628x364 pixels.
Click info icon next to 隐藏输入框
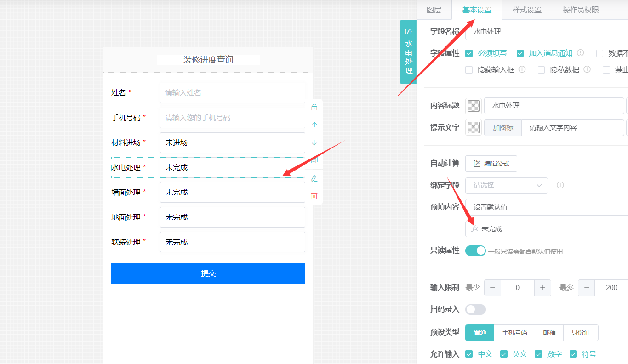522,69
